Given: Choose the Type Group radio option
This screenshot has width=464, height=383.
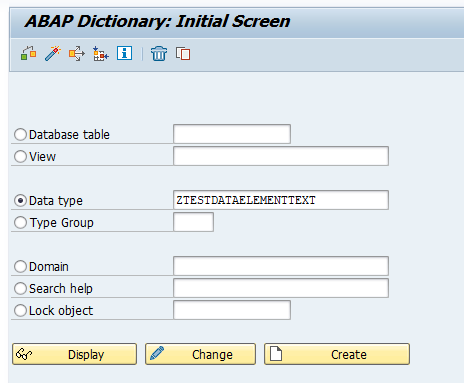Looking at the screenshot, I should (x=20, y=223).
